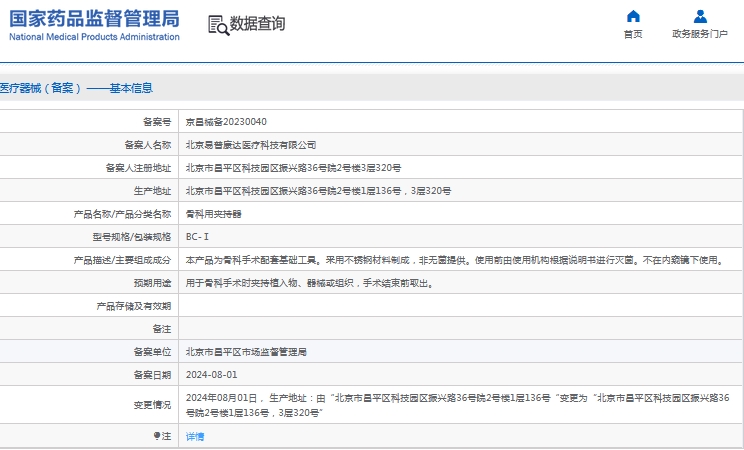Select the 备案日期 label
744x450 pixels.
point(152,375)
